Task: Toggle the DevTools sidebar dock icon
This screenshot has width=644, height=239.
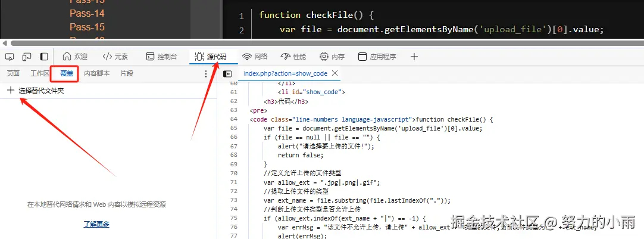Action: pos(43,57)
